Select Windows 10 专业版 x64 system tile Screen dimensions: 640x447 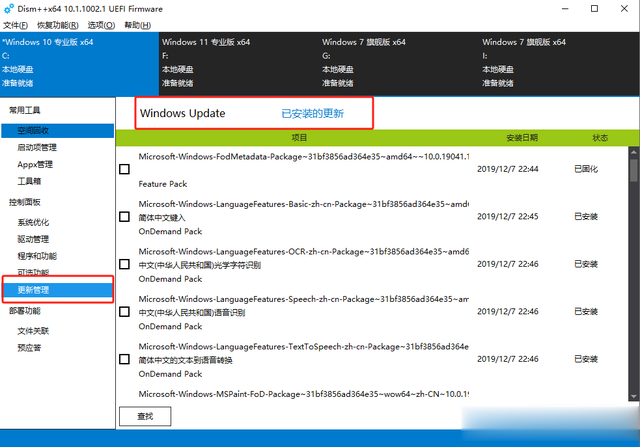[79, 64]
